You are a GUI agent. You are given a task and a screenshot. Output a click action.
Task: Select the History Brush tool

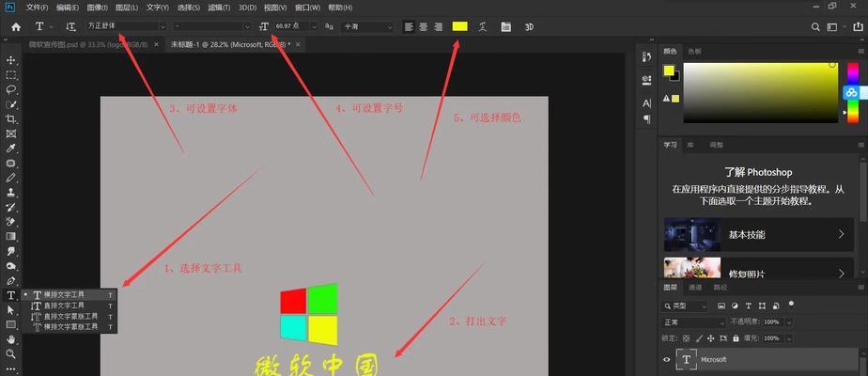pyautogui.click(x=10, y=207)
